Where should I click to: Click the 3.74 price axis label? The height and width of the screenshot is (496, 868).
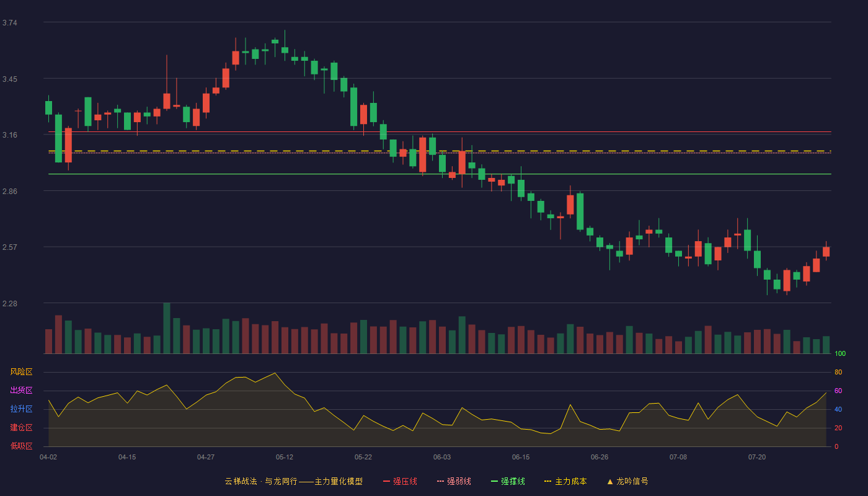(9, 23)
